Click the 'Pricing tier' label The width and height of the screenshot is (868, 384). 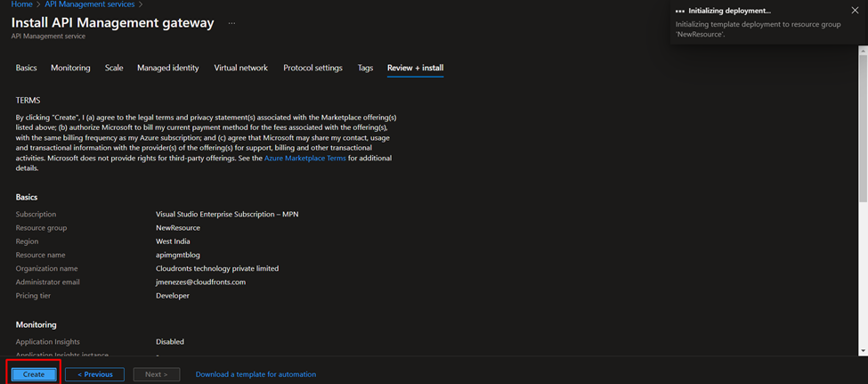[33, 296]
